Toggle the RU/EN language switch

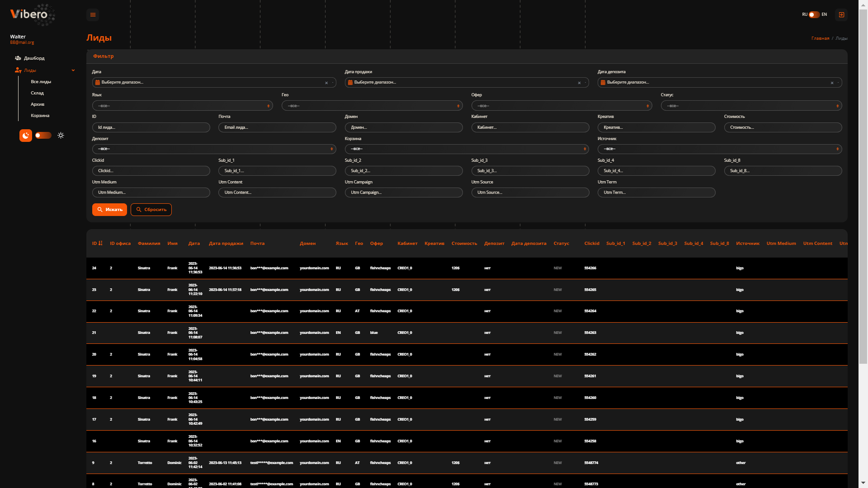[814, 14]
